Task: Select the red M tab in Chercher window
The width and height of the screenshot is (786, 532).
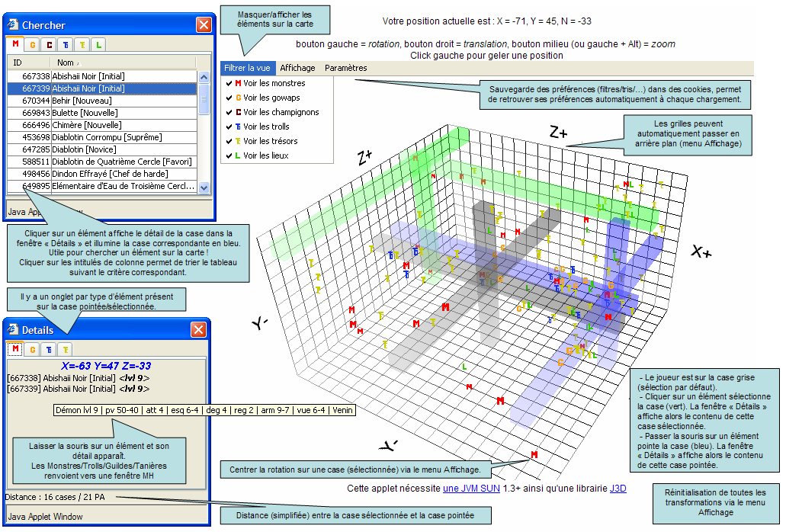Action: 15,44
